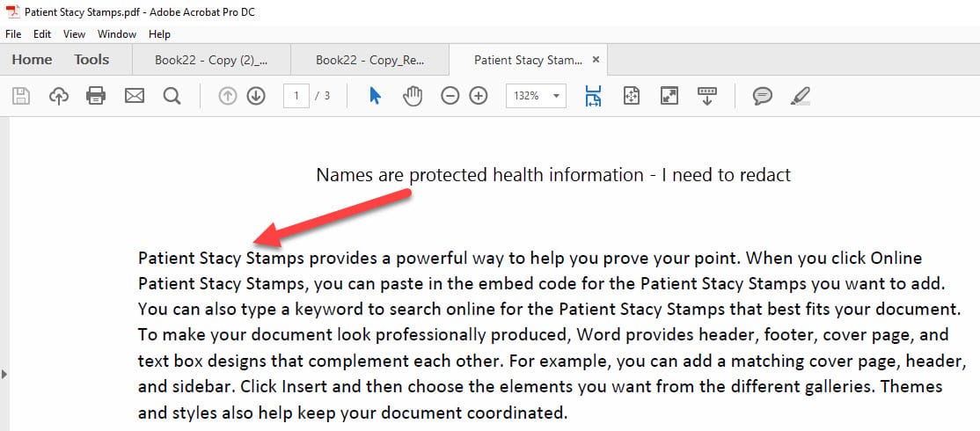980x431 pixels.
Task: Select the Highlight text pen tool
Action: point(800,96)
